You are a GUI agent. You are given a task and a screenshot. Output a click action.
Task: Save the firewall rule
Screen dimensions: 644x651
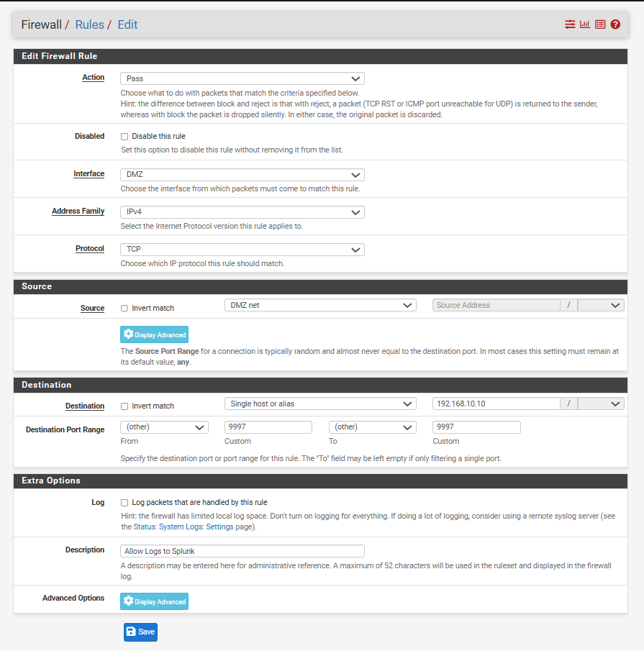click(x=140, y=632)
